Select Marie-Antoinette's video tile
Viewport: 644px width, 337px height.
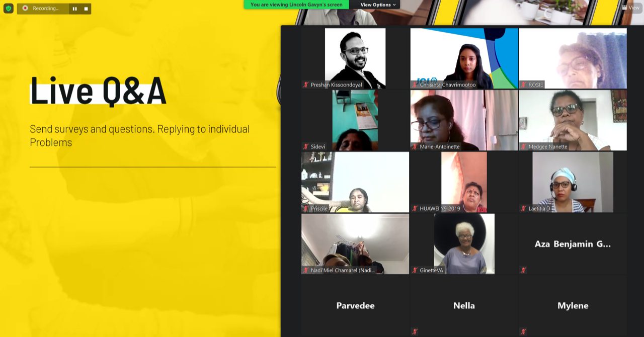(x=464, y=120)
